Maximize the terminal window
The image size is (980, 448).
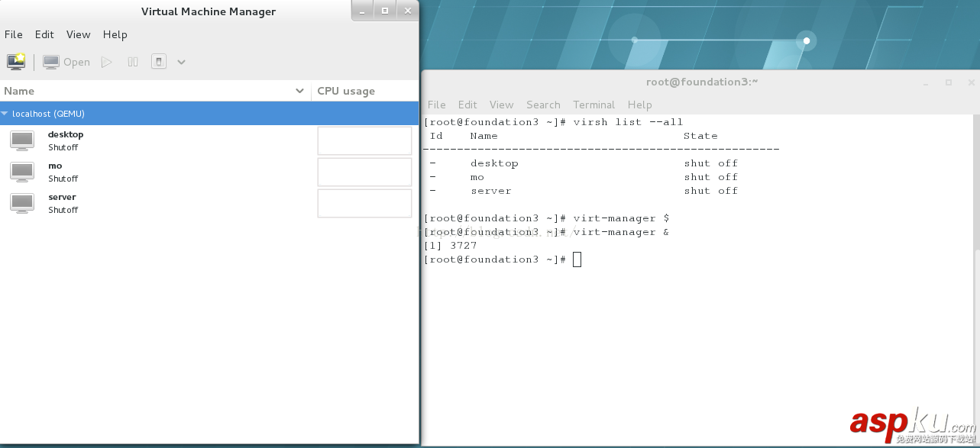pos(949,82)
